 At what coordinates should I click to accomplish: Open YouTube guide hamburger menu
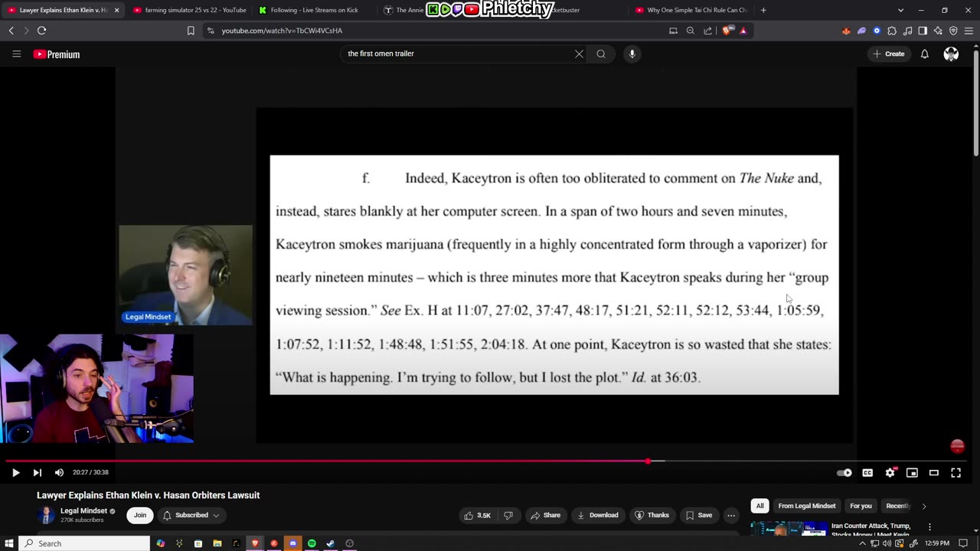click(x=16, y=54)
